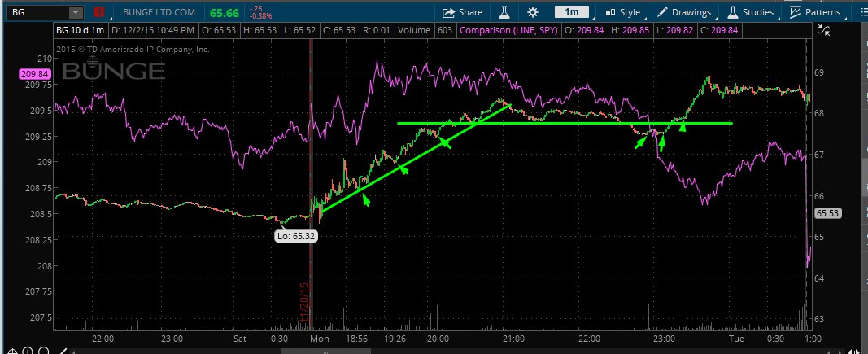Click the Comparison (LINE, SPY) label
The width and height of the screenshot is (868, 354).
(x=508, y=30)
